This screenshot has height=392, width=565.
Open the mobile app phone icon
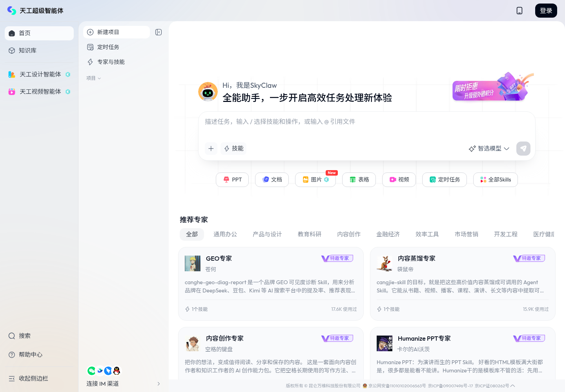[x=519, y=11]
